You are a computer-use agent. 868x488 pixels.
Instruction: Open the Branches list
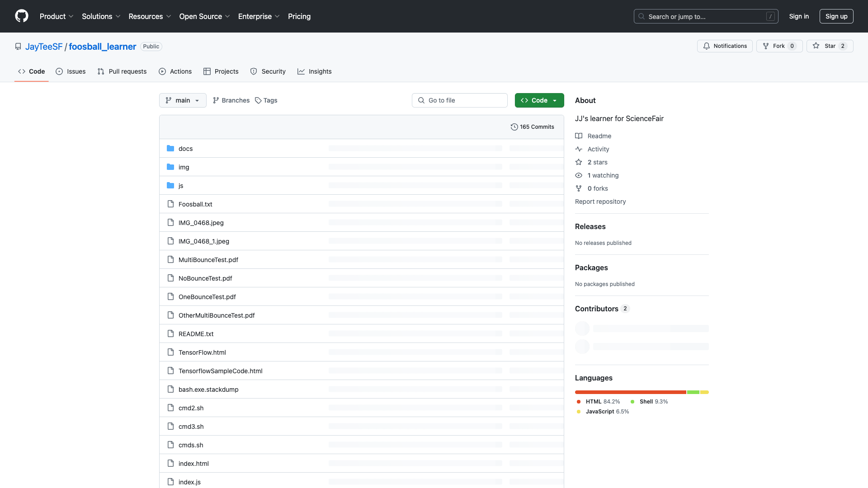231,100
